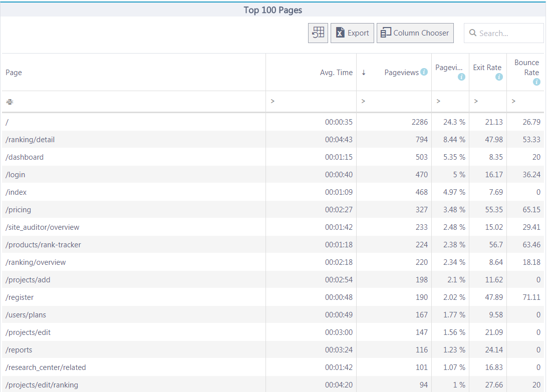Sort by the Exit Rate header

[487, 67]
